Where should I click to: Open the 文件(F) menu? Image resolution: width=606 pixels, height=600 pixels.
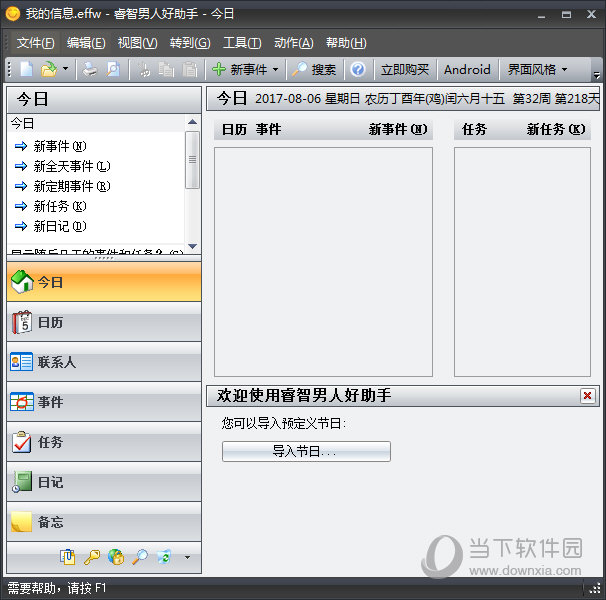[x=36, y=43]
